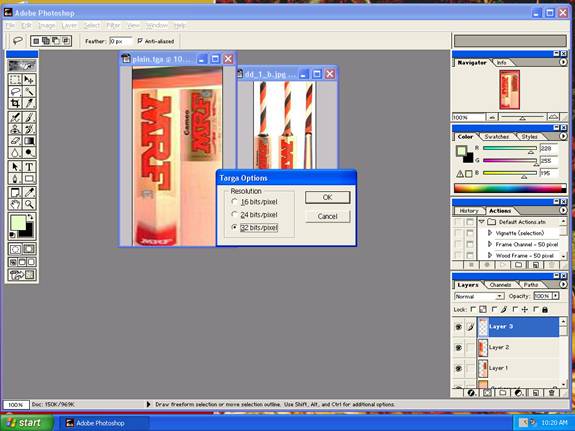Select the Clone Stamp tool
The width and height of the screenshot is (575, 431).
coord(15,129)
